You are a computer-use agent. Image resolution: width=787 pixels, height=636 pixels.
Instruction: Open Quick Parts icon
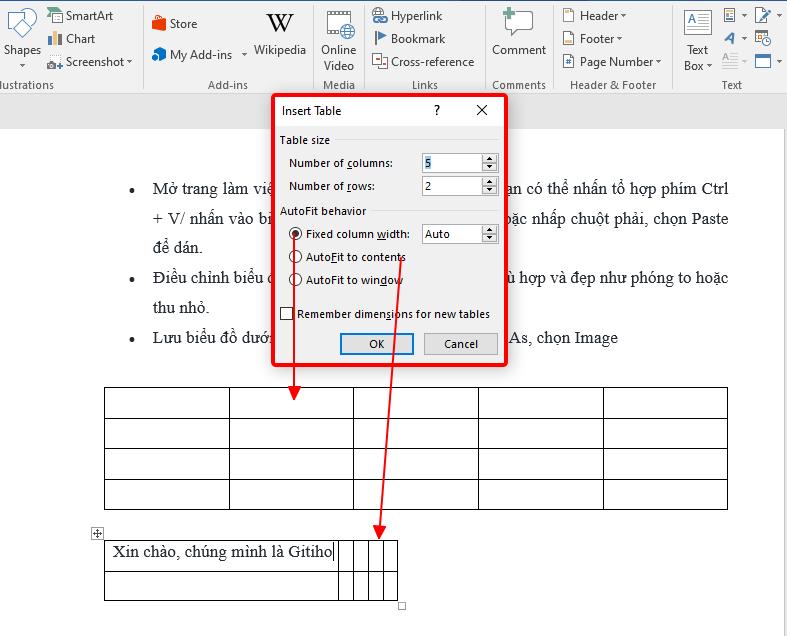(x=730, y=16)
